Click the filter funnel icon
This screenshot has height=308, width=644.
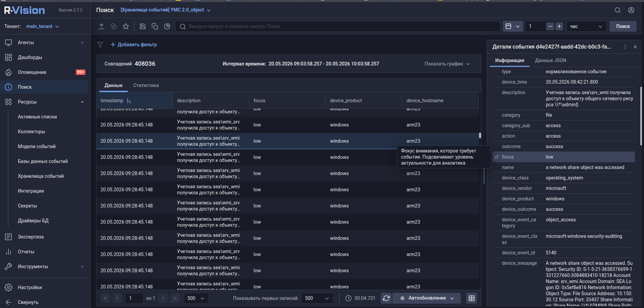pyautogui.click(x=100, y=45)
